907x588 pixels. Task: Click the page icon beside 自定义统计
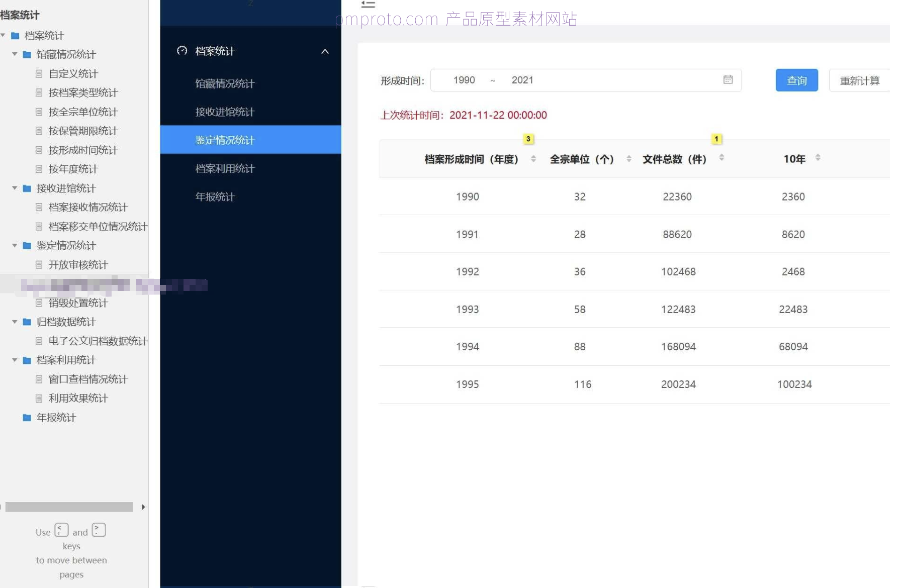coord(39,73)
